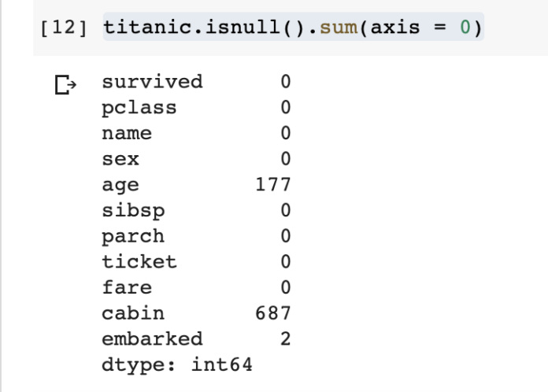Click the cabin row label
548x392 pixels.
[133, 313]
